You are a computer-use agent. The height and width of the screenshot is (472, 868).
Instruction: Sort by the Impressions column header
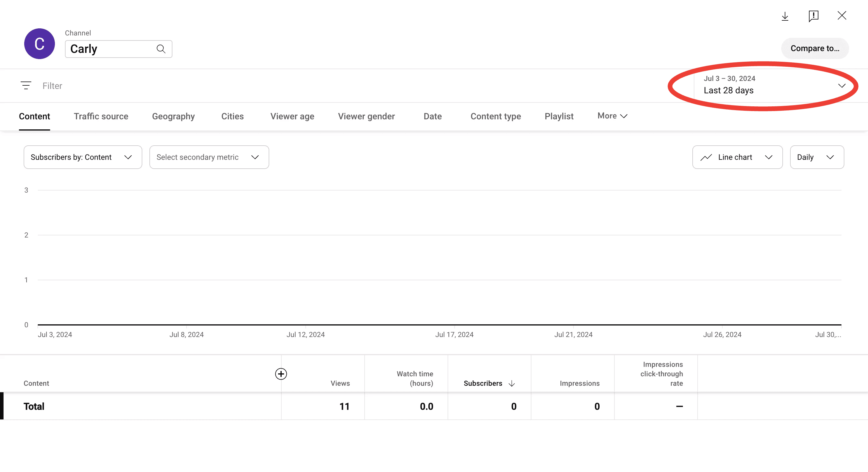click(580, 383)
